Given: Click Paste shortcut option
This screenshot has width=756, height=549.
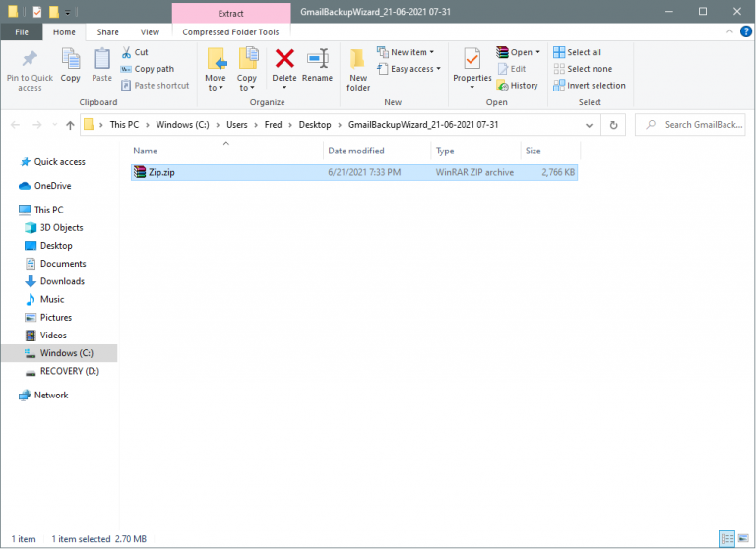Looking at the screenshot, I should (x=156, y=86).
